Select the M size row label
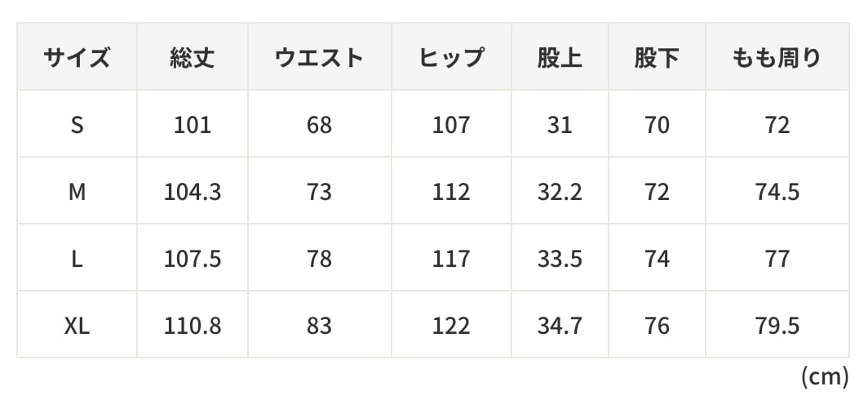This screenshot has height=400, width=868. pyautogui.click(x=77, y=192)
